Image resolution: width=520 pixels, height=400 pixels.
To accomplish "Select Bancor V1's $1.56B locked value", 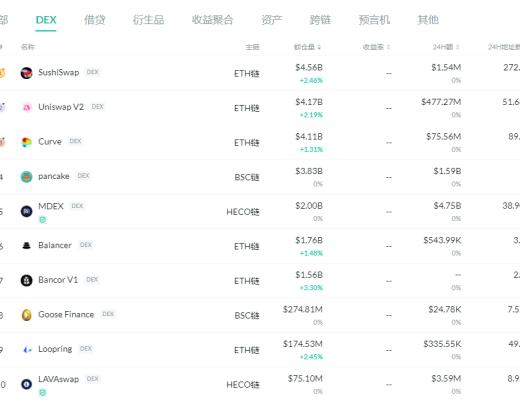I will pyautogui.click(x=309, y=275).
